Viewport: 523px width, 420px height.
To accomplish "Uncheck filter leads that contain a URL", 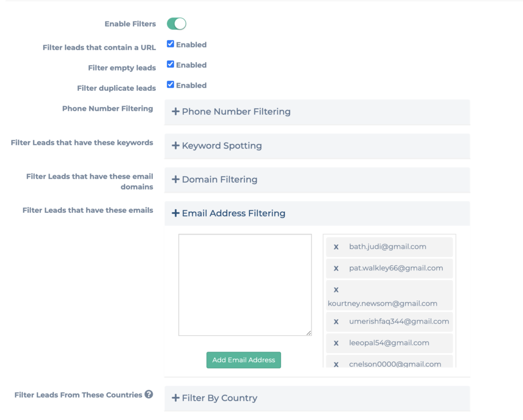I will pos(171,44).
